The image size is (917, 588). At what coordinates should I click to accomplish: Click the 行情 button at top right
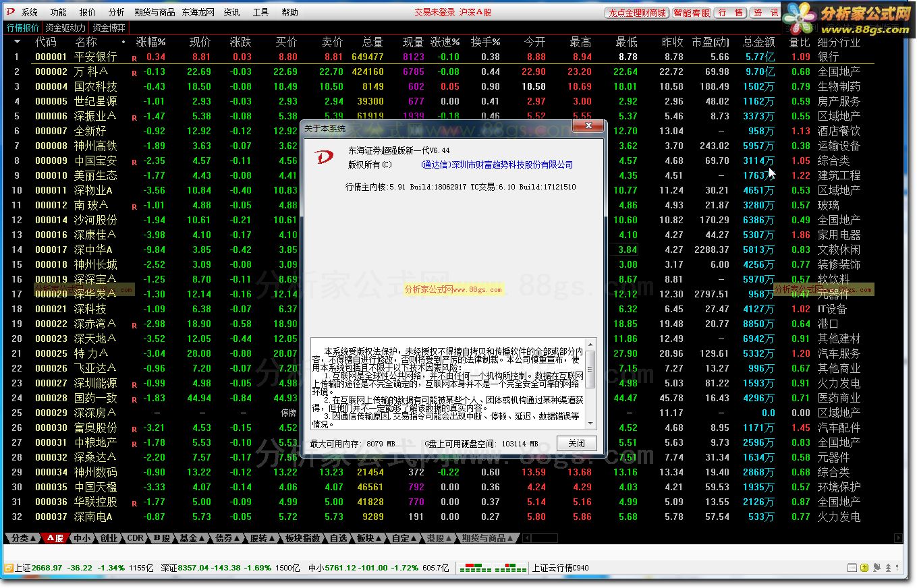(x=731, y=13)
